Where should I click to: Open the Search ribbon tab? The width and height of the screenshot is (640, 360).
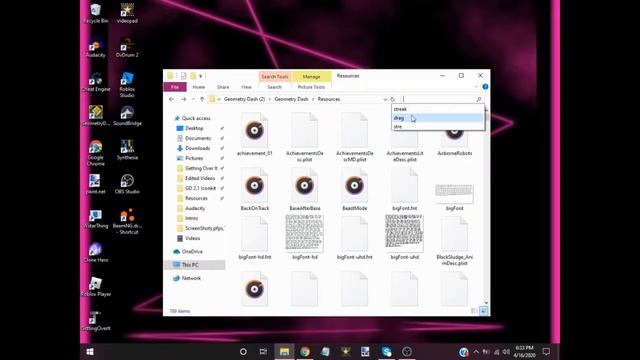click(x=275, y=87)
